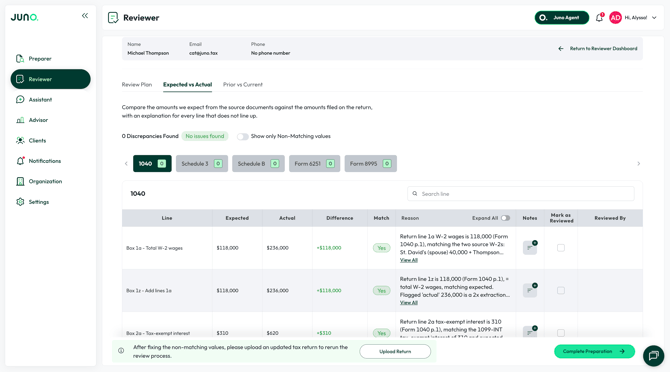Click the Expected column header
Screen dimensions: 670x372
point(237,218)
